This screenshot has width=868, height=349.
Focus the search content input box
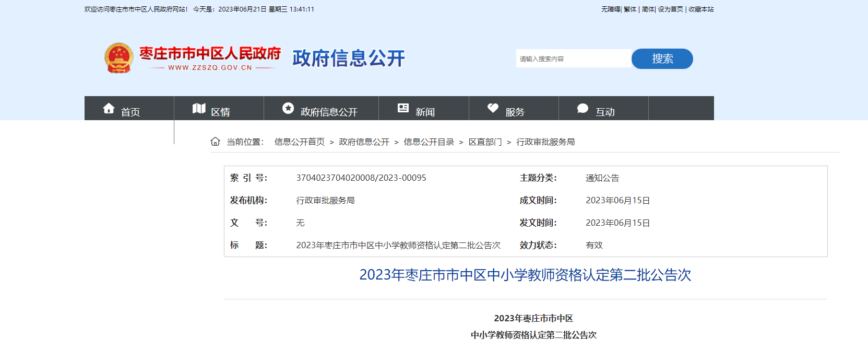573,59
